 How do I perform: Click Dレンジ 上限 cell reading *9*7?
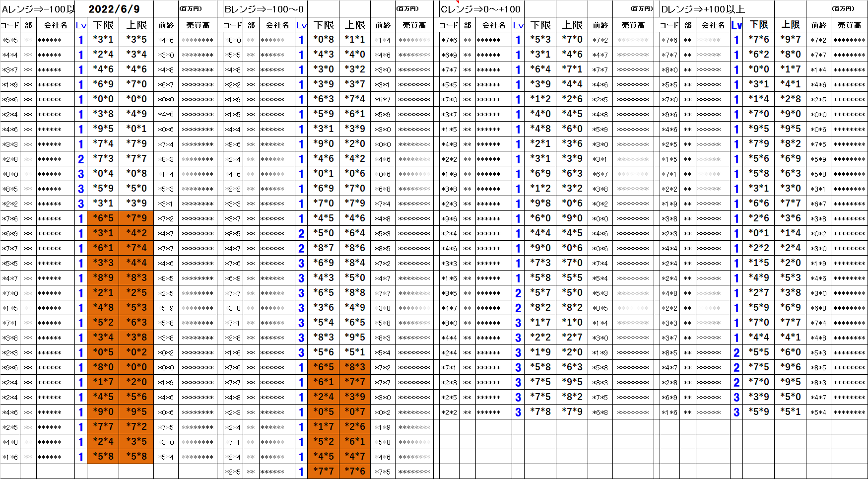coord(791,39)
